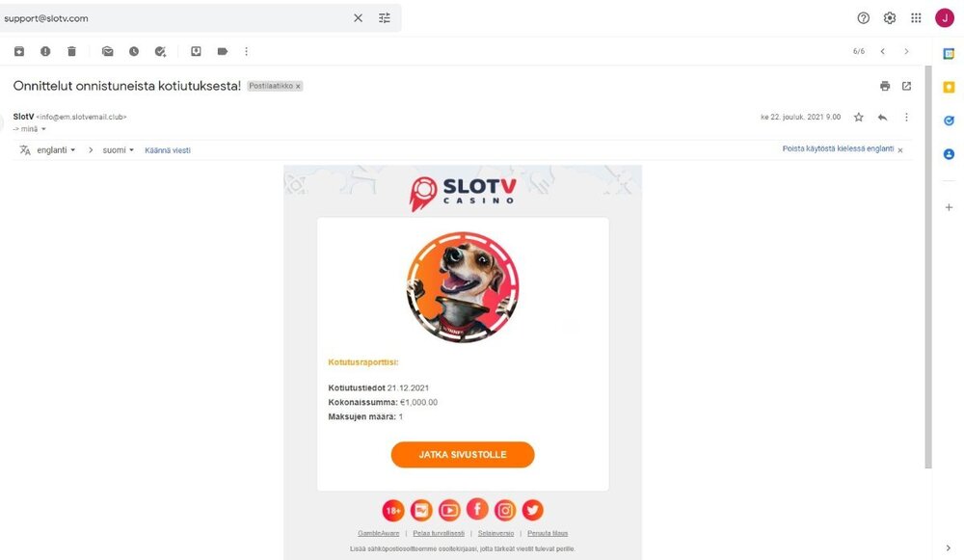
Task: Expand recipient details next to minä
Action: (43, 129)
